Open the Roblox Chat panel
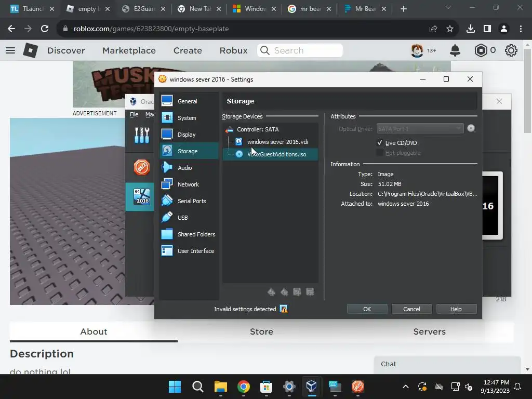 (x=447, y=364)
